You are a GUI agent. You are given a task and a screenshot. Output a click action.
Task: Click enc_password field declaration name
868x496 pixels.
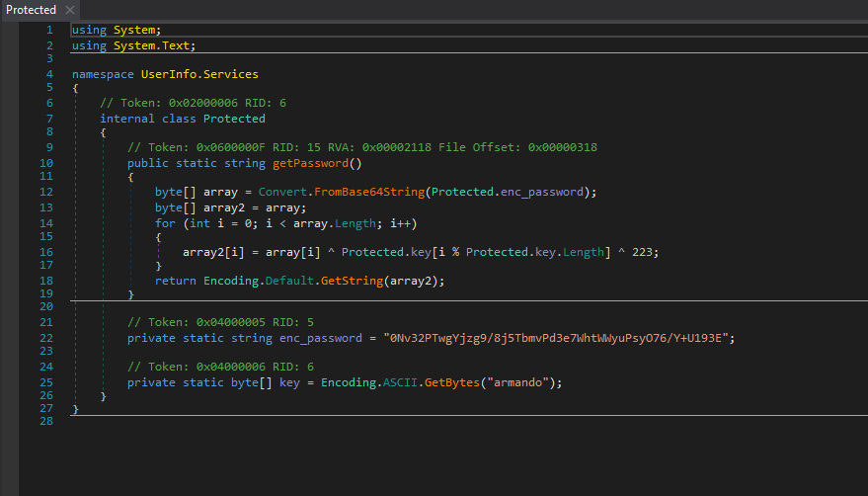tap(319, 338)
